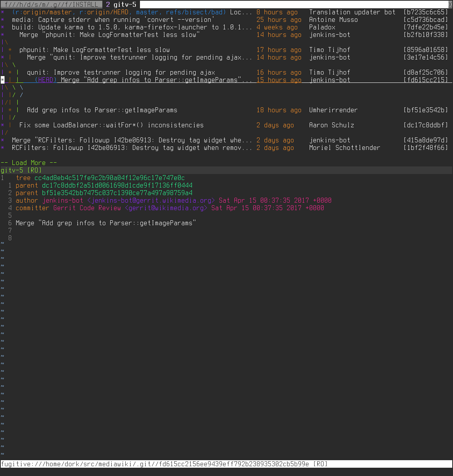Select commit 'build: Update karma to 1.5.0'
Screen dimensions: 453x476
(x=132, y=27)
